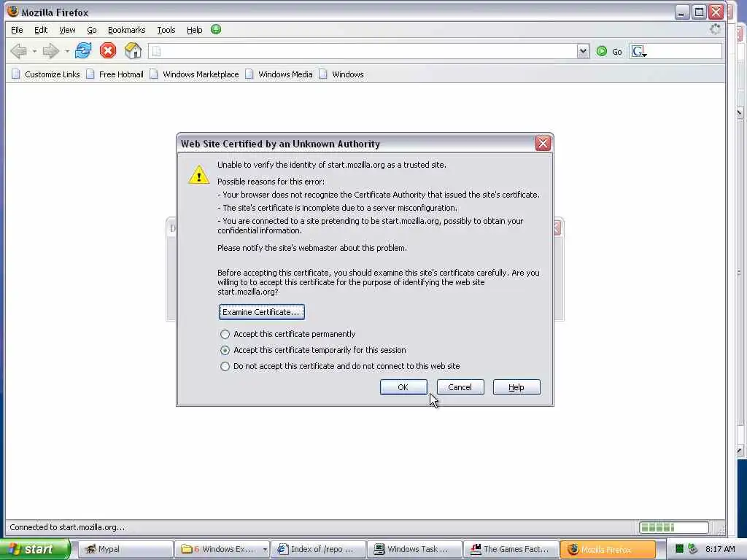Click Cancel in the certificate dialog
Image resolution: width=747 pixels, height=560 pixels.
(460, 387)
